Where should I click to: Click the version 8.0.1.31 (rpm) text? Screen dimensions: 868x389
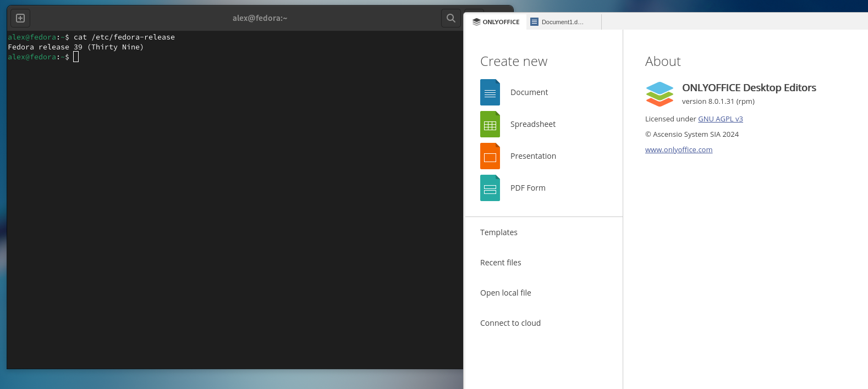coord(718,102)
